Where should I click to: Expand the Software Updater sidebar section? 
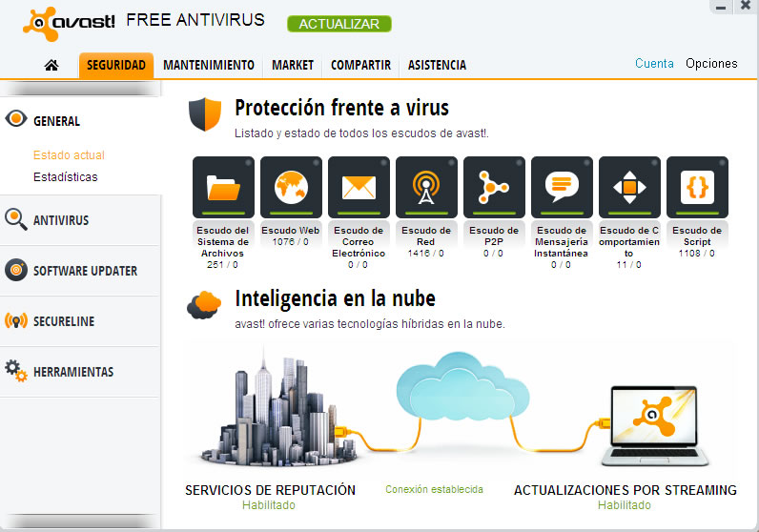pos(85,271)
